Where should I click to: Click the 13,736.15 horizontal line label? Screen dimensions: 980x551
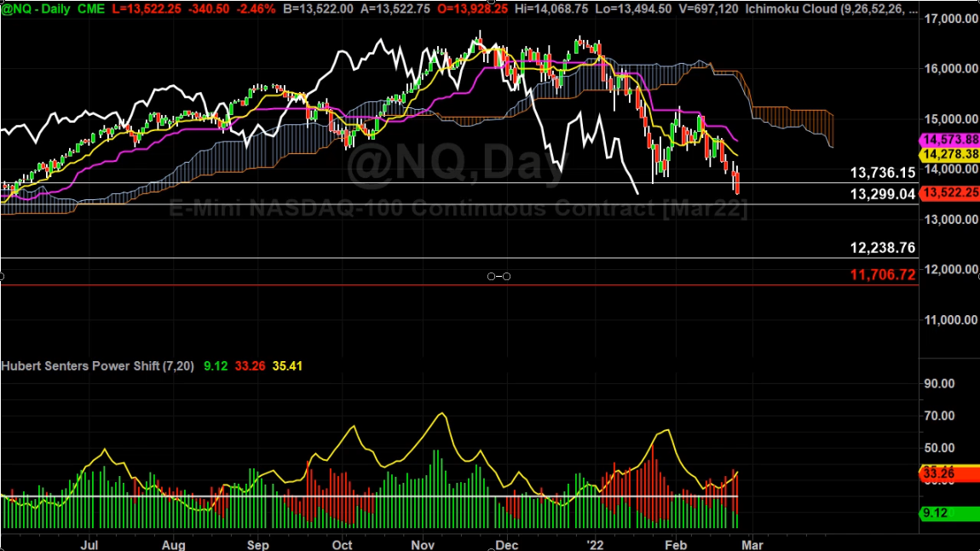coord(883,172)
